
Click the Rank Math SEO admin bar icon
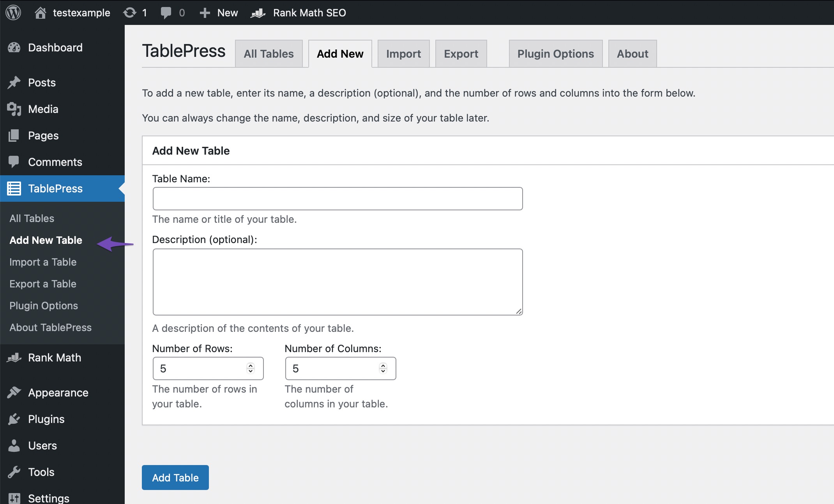coord(258,13)
